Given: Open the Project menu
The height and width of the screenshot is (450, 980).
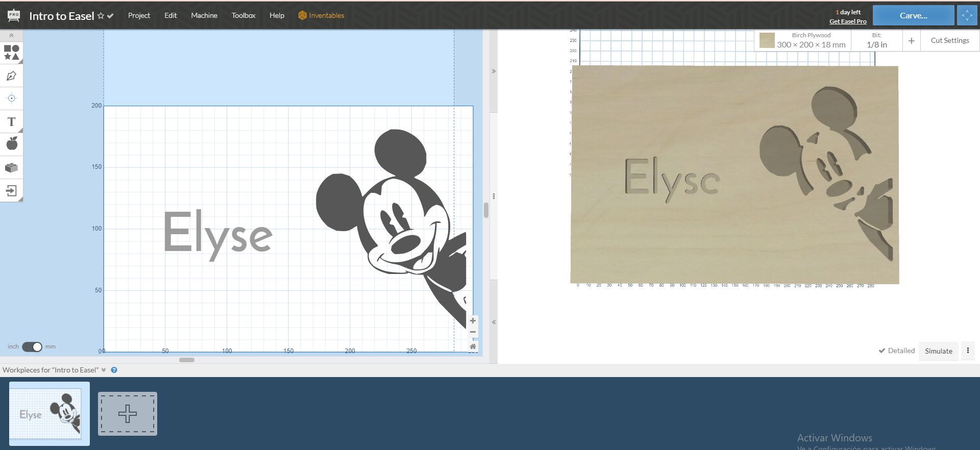Looking at the screenshot, I should coord(139,15).
